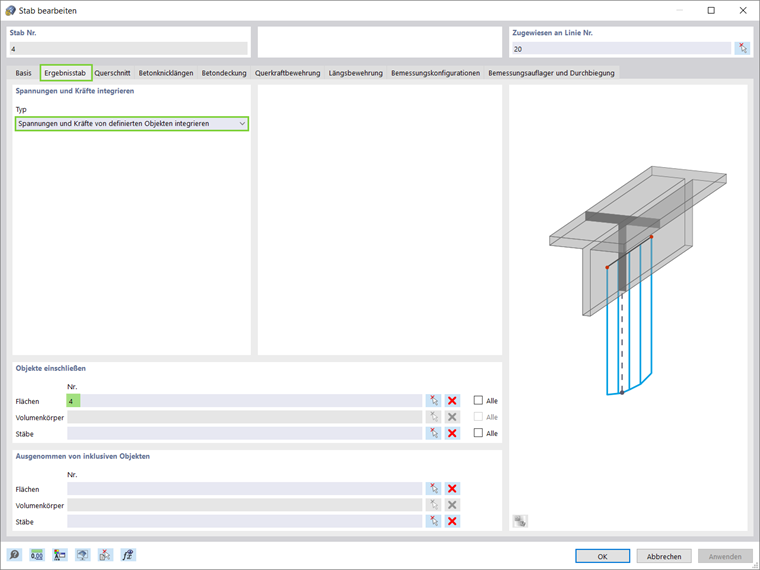Click Flächen number field in Ausgenommen section

point(245,489)
